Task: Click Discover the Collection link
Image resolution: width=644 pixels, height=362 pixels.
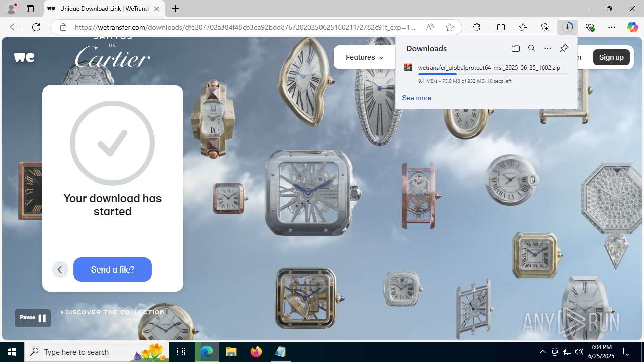Action: pyautogui.click(x=113, y=312)
